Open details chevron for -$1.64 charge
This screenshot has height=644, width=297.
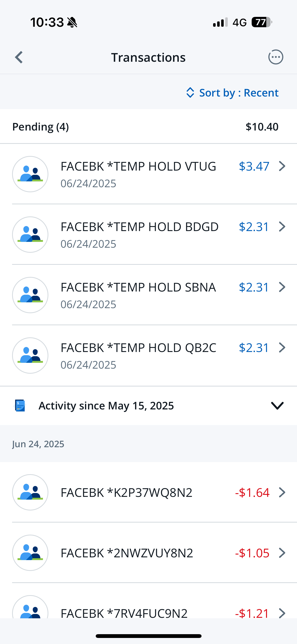tap(282, 492)
